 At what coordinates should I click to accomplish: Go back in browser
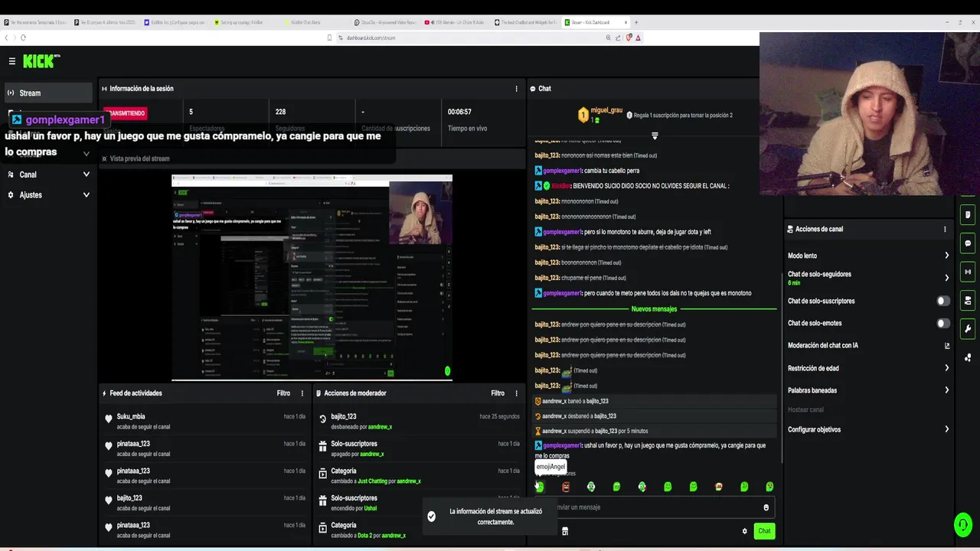7,37
